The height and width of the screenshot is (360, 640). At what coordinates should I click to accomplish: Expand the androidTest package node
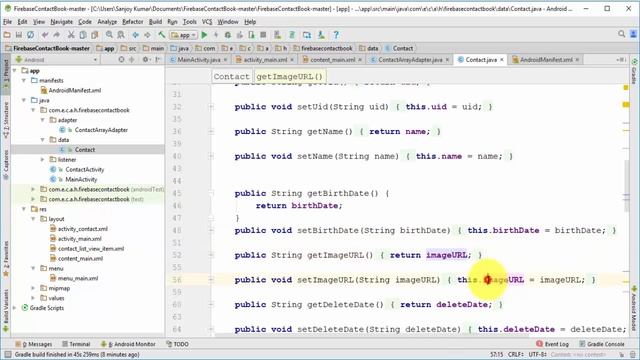click(x=33, y=189)
